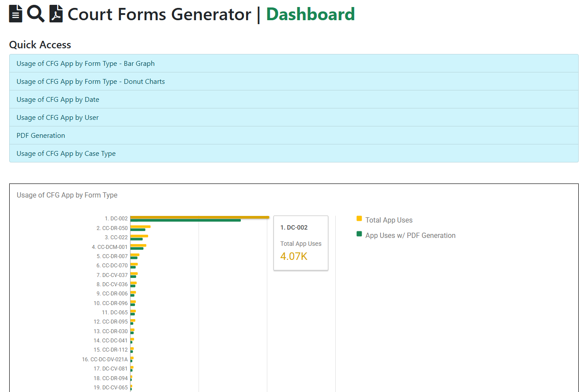Click the 4. CC-DCM-001 green bar
Image resolution: width=584 pixels, height=392 pixels.
point(137,248)
